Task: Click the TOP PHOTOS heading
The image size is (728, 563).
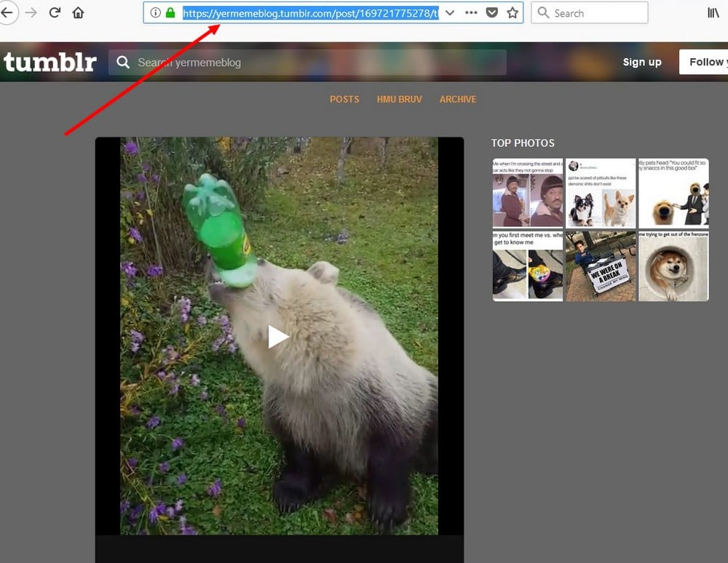Action: (523, 143)
